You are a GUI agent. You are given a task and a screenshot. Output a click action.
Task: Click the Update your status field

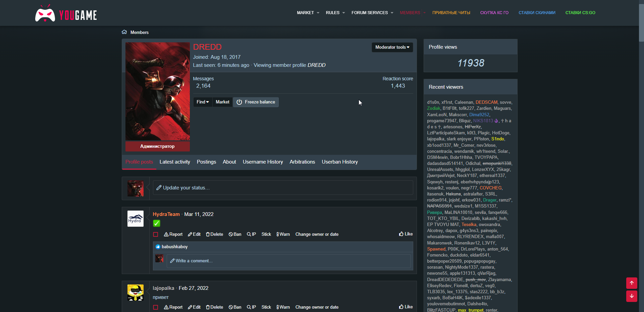pyautogui.click(x=283, y=188)
